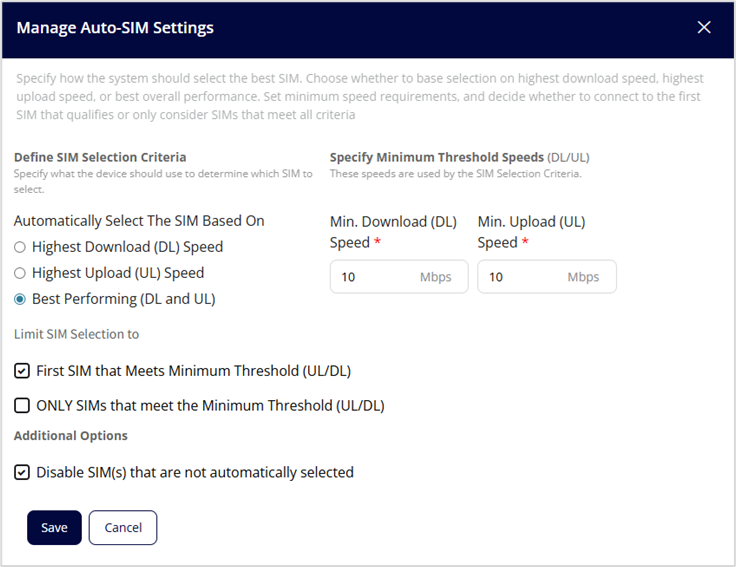Click the Min. Upload Speed input field
The height and width of the screenshot is (567, 736).
coord(522,277)
